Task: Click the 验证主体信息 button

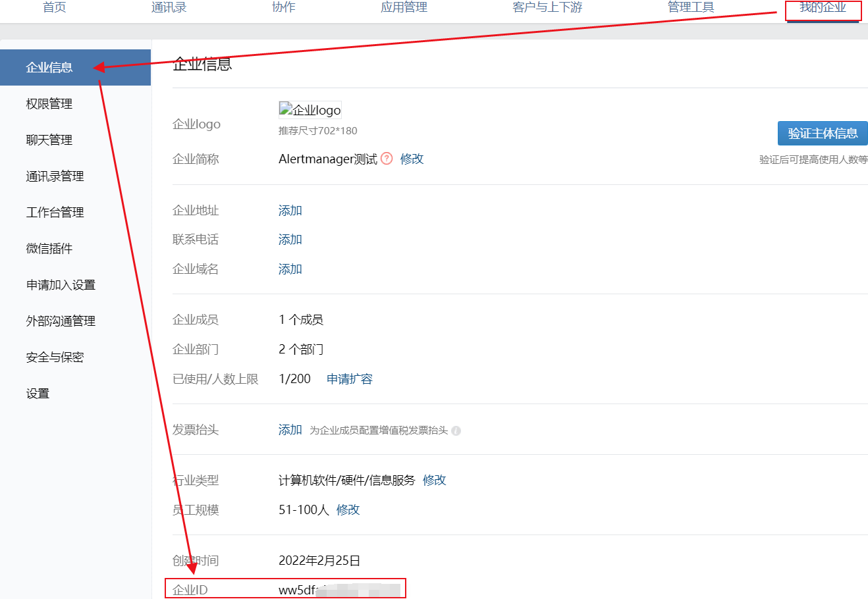Action: [823, 133]
